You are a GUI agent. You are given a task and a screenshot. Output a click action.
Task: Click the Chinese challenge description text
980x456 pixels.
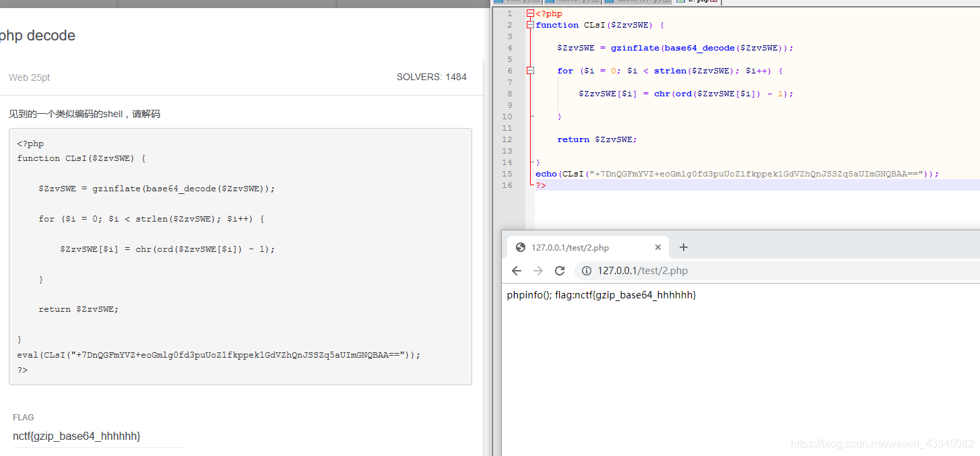coord(84,114)
